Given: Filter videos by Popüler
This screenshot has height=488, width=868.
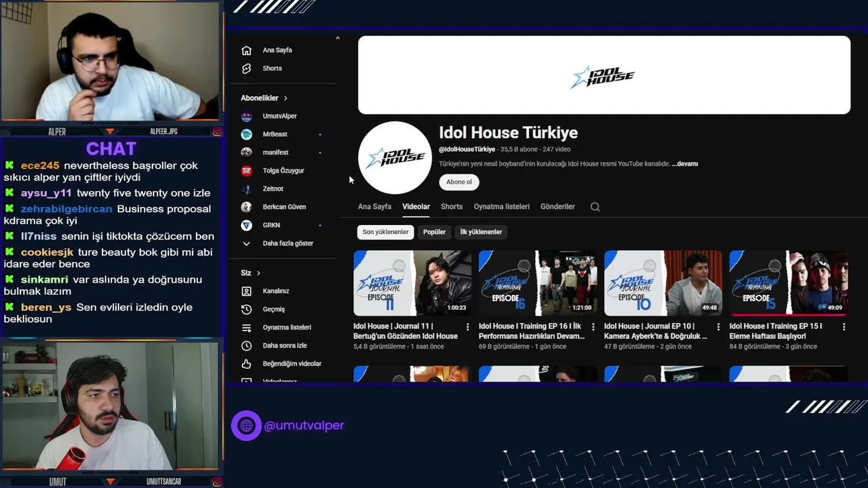Looking at the screenshot, I should click(435, 232).
